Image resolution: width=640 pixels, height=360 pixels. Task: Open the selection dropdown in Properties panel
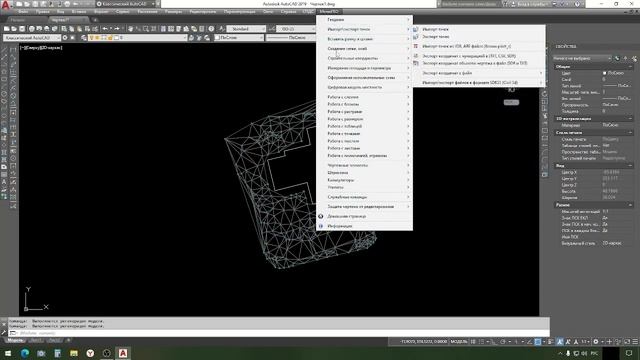582,58
